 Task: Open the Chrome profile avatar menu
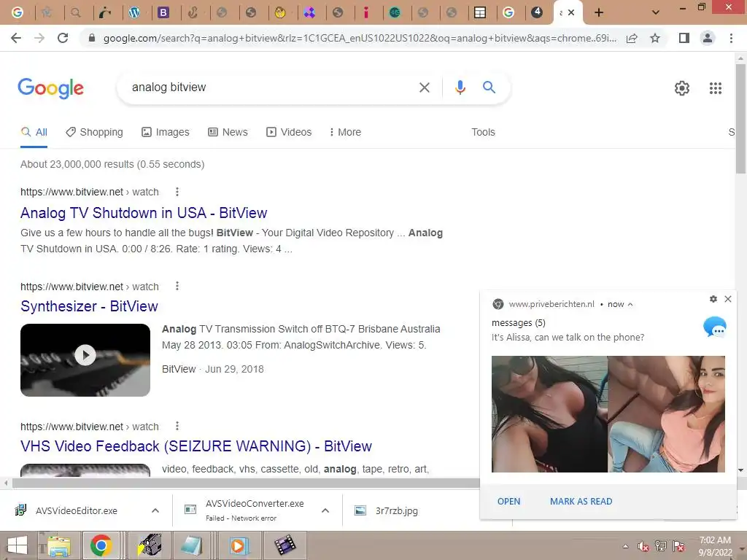(708, 38)
